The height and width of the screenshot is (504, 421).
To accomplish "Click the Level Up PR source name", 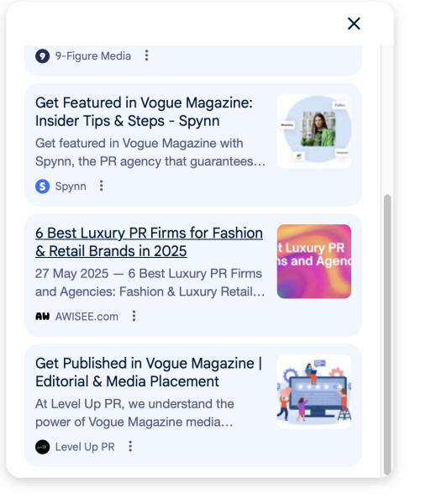I will click(x=85, y=447).
